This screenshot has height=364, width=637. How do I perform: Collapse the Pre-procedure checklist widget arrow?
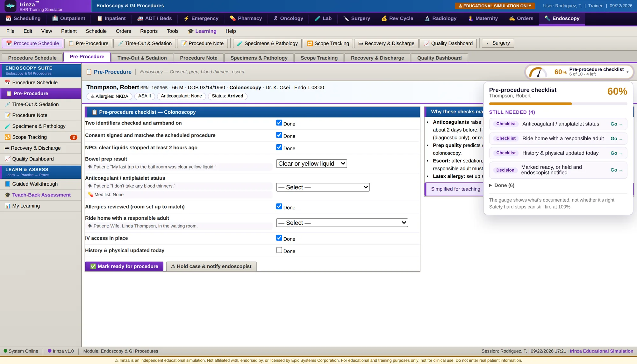pos(627,72)
